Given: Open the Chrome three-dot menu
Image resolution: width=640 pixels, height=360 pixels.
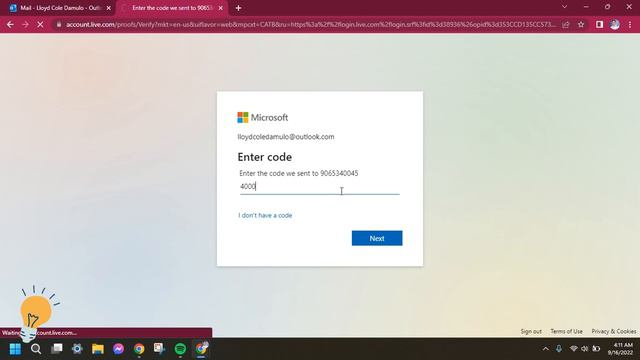Looking at the screenshot, I should 630,24.
